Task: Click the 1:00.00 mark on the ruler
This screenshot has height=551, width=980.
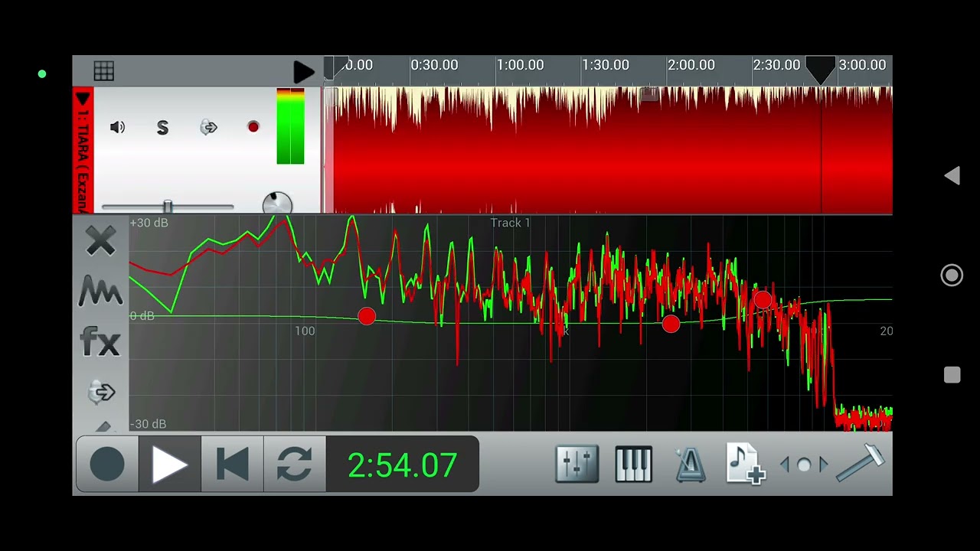Action: [x=520, y=65]
